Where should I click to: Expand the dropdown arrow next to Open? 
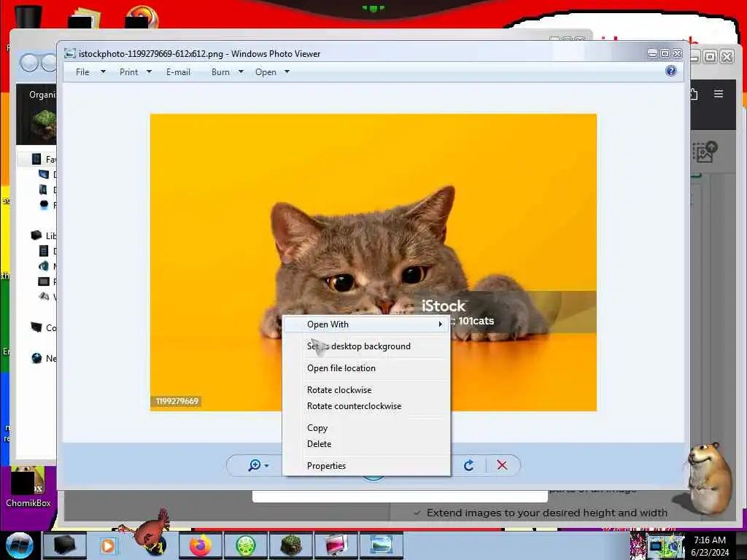(287, 72)
